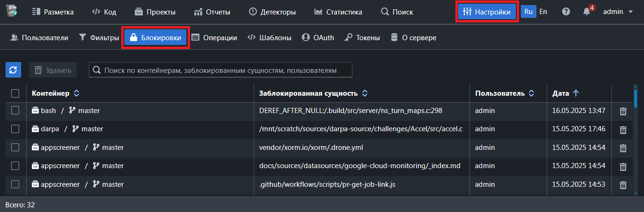Switch to the Токены tab
The image size is (644, 212).
pos(362,38)
